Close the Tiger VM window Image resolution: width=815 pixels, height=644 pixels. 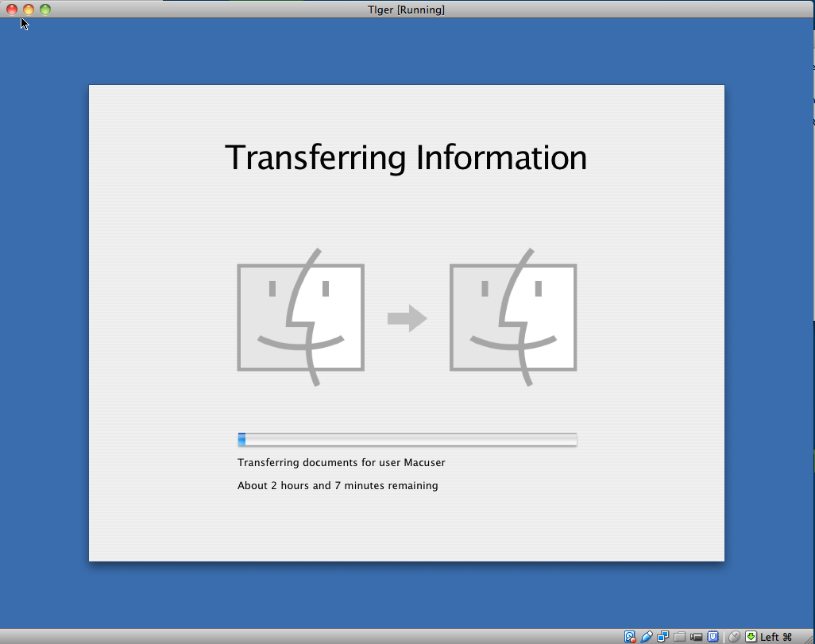[x=11, y=10]
